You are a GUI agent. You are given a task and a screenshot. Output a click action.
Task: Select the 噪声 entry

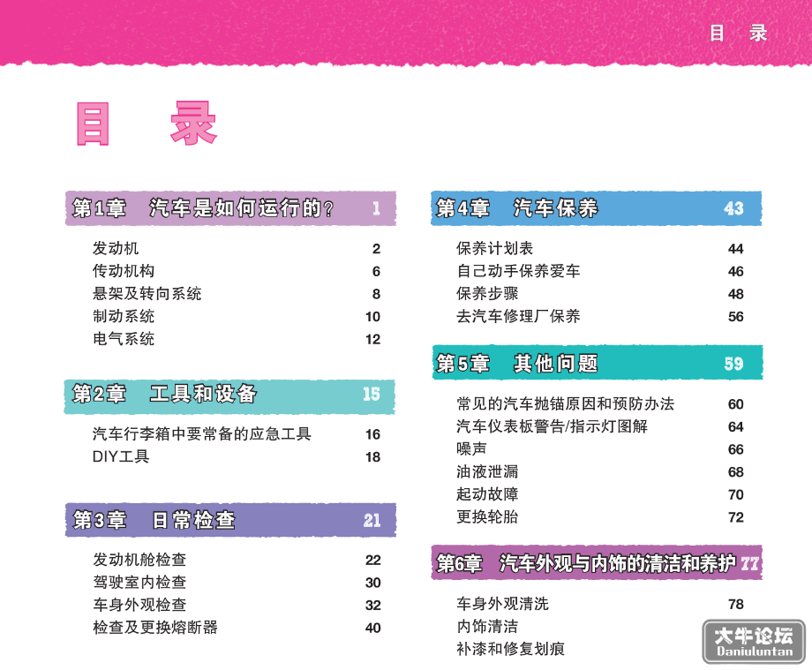coord(471,449)
